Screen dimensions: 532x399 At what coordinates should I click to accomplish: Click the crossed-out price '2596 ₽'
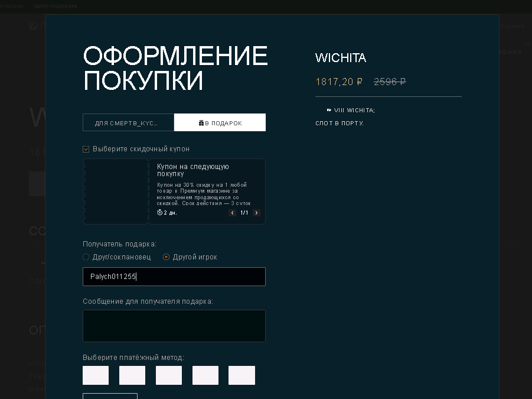tap(390, 82)
